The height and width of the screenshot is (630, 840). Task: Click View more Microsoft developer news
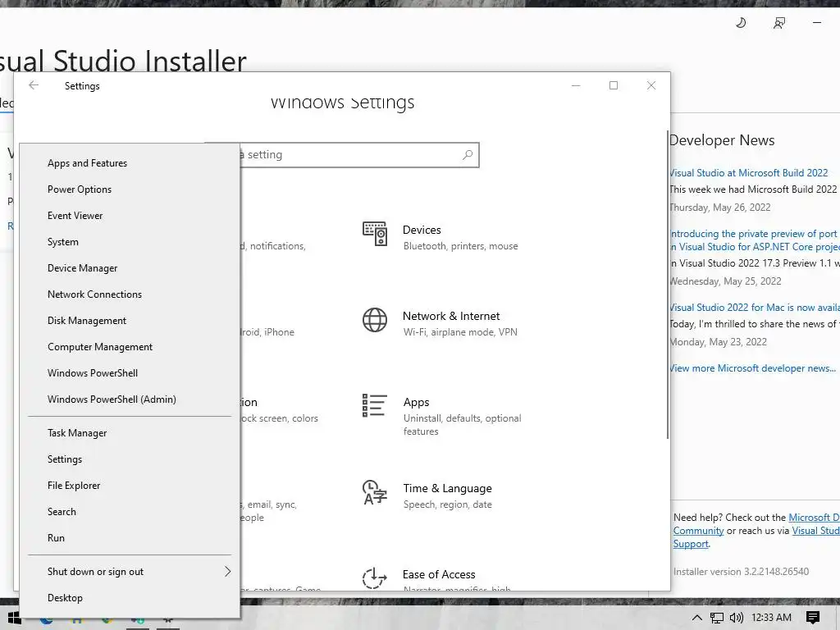[x=753, y=368]
